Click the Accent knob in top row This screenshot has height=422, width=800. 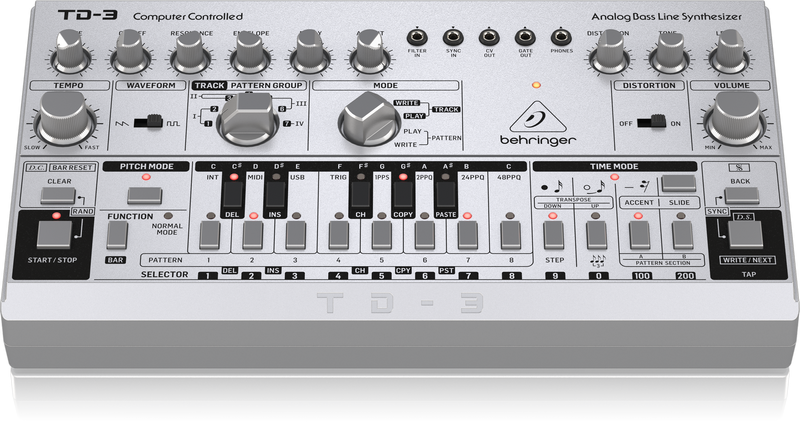pos(370,52)
